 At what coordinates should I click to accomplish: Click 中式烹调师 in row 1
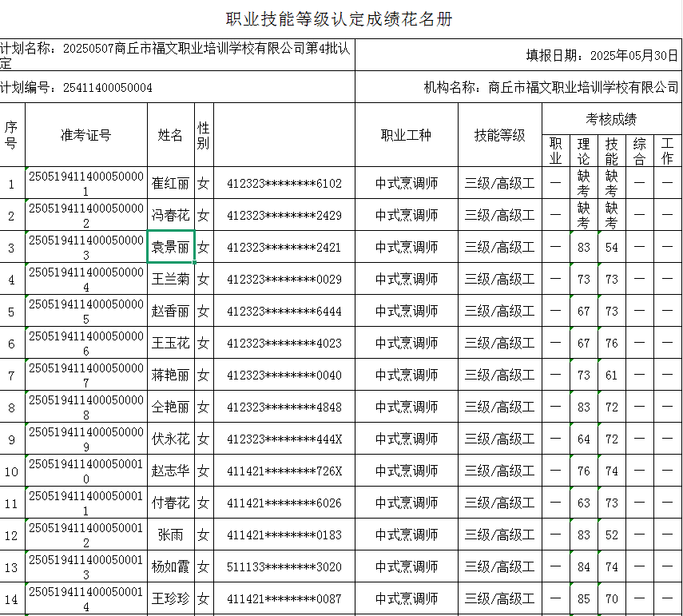click(x=407, y=183)
